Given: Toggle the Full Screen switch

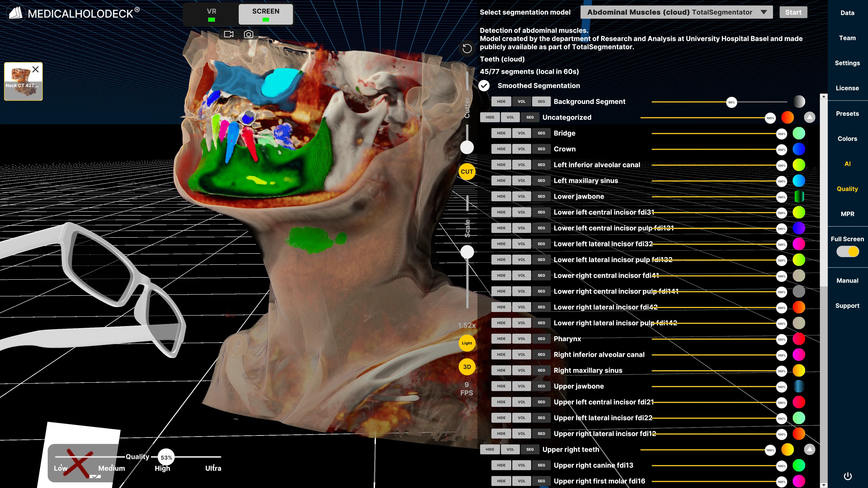Looking at the screenshot, I should pos(847,251).
